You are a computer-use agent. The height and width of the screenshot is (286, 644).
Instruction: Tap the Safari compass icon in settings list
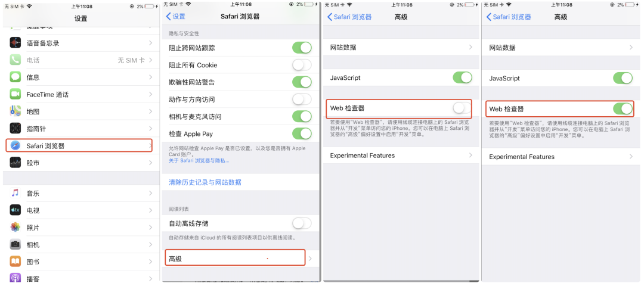(x=16, y=145)
